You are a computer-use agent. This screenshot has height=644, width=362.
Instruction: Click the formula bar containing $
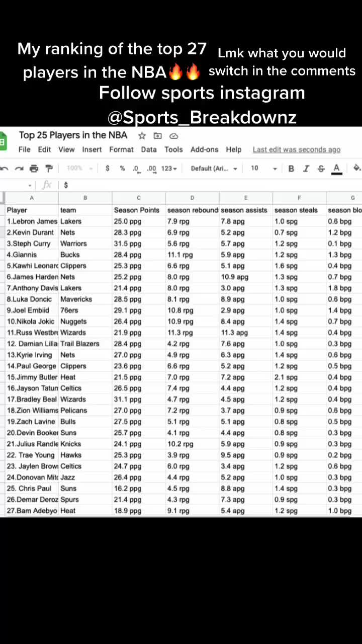(x=210, y=185)
